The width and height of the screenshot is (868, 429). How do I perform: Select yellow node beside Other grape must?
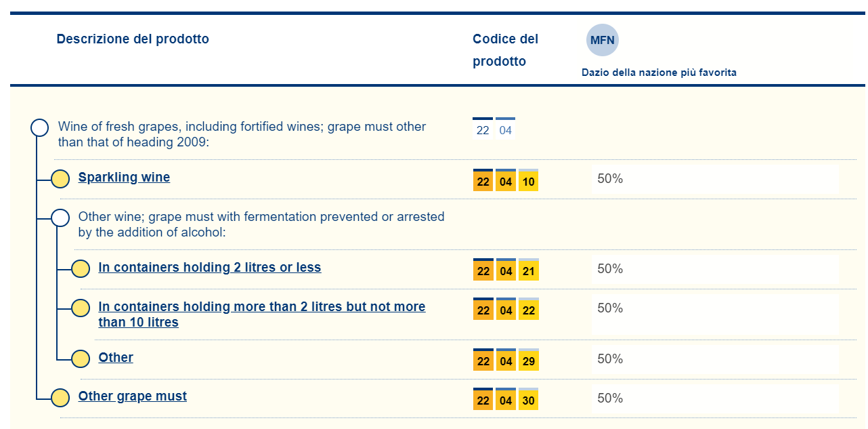pos(60,398)
